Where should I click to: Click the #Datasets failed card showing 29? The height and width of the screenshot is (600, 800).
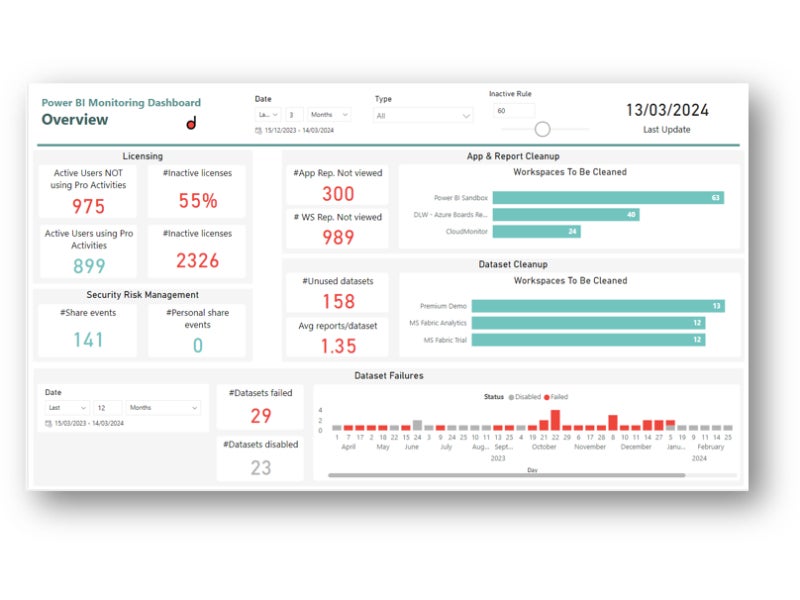pyautogui.click(x=260, y=408)
